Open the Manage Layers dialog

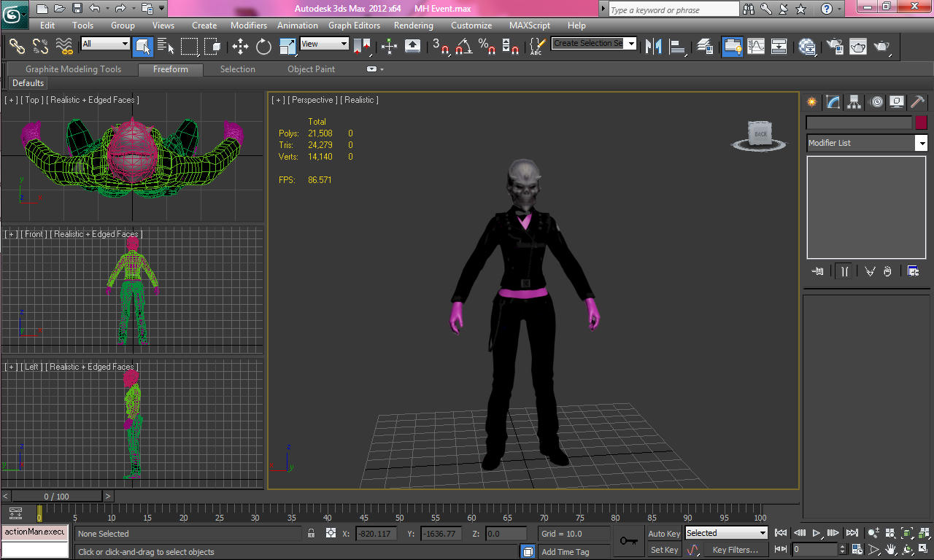(705, 47)
